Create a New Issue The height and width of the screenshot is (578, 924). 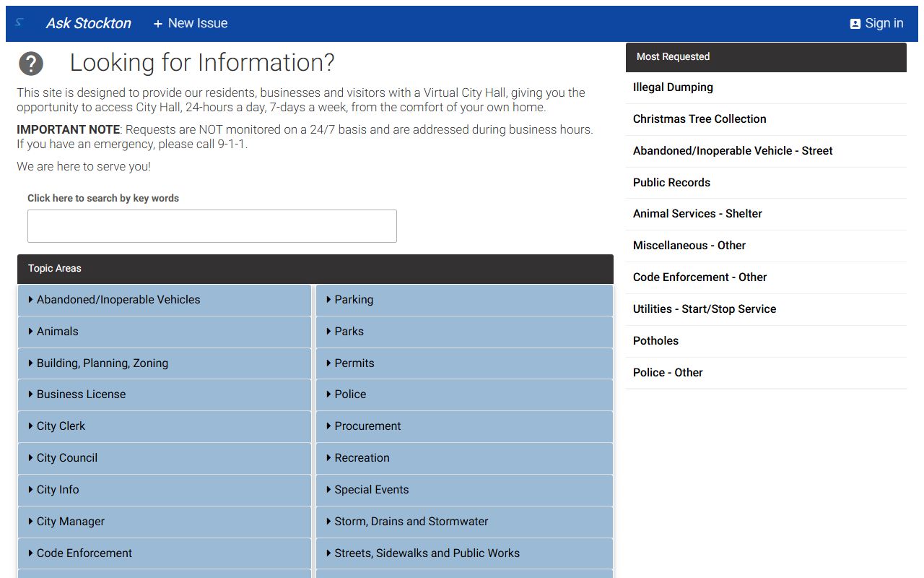coord(191,23)
